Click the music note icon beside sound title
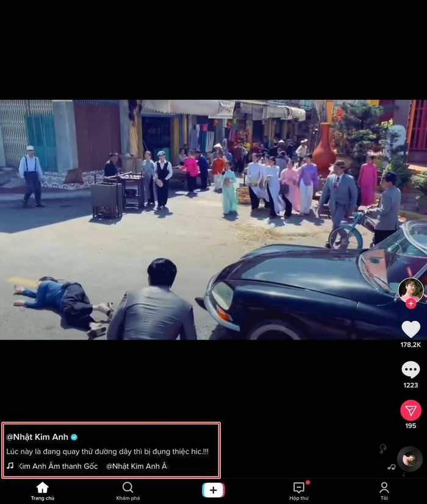Image resolution: width=427 pixels, height=504 pixels. 10,466
